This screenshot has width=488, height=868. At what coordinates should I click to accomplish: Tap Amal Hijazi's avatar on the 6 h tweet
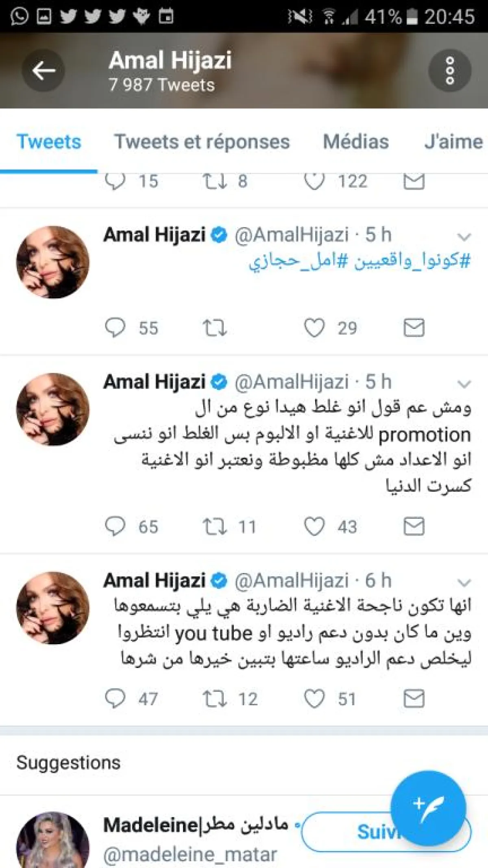coord(53,608)
